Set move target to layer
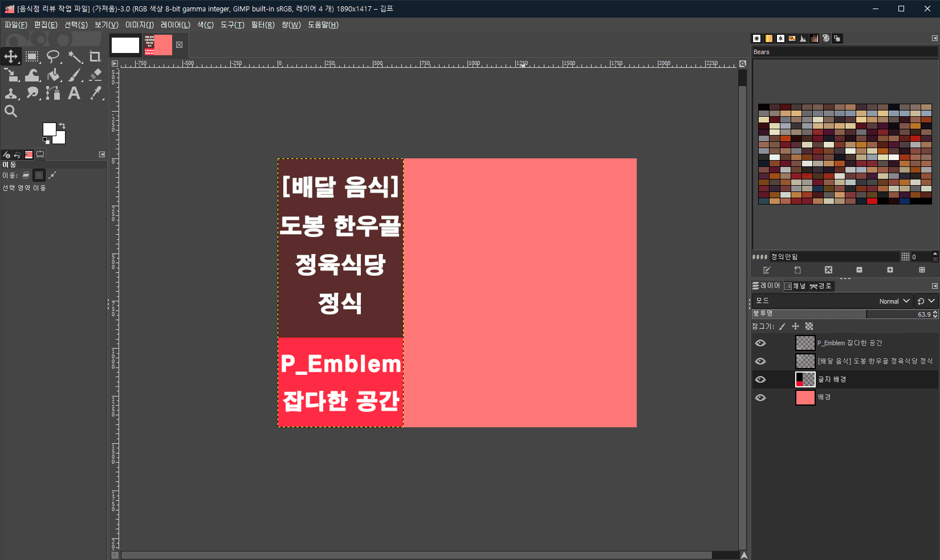 tap(26, 175)
